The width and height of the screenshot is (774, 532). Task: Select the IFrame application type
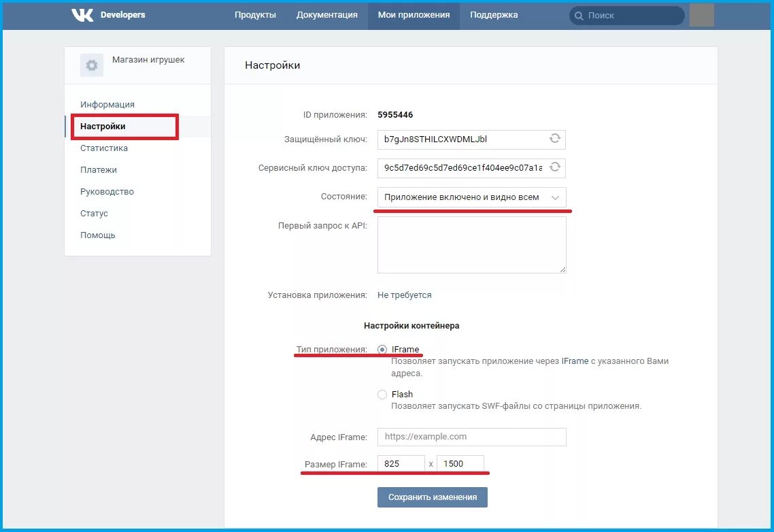pos(382,349)
